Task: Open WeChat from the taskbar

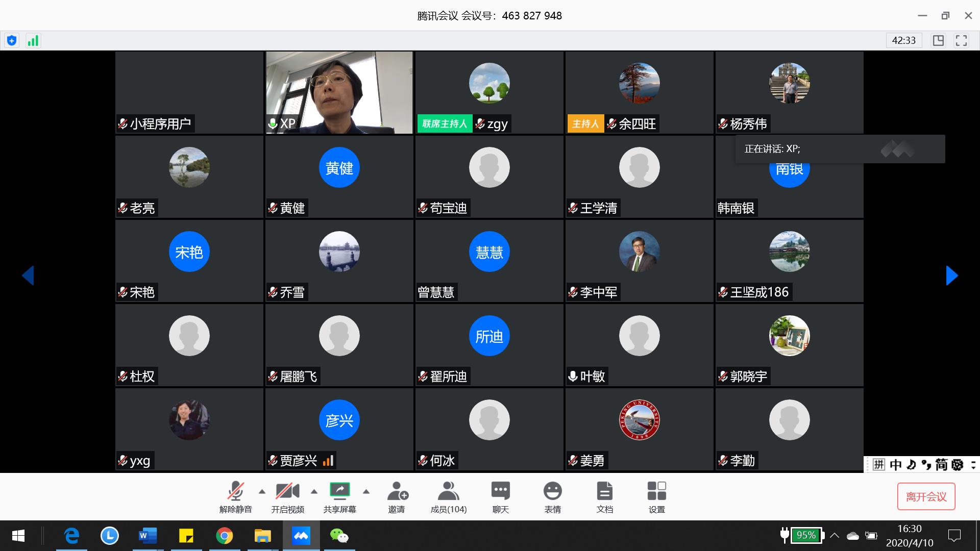Action: (x=339, y=536)
